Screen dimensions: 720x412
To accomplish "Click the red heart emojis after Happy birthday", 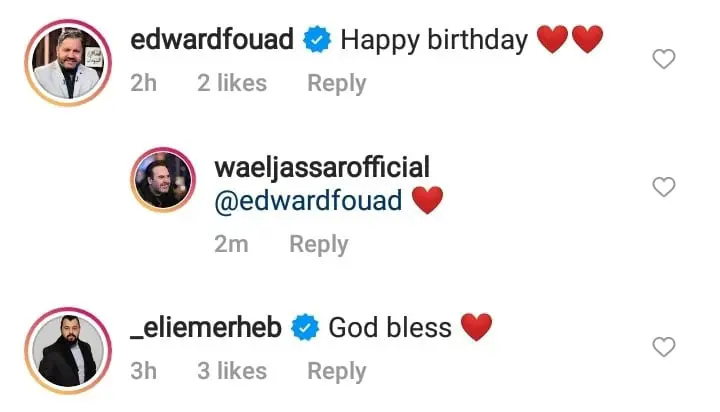I will (x=570, y=39).
